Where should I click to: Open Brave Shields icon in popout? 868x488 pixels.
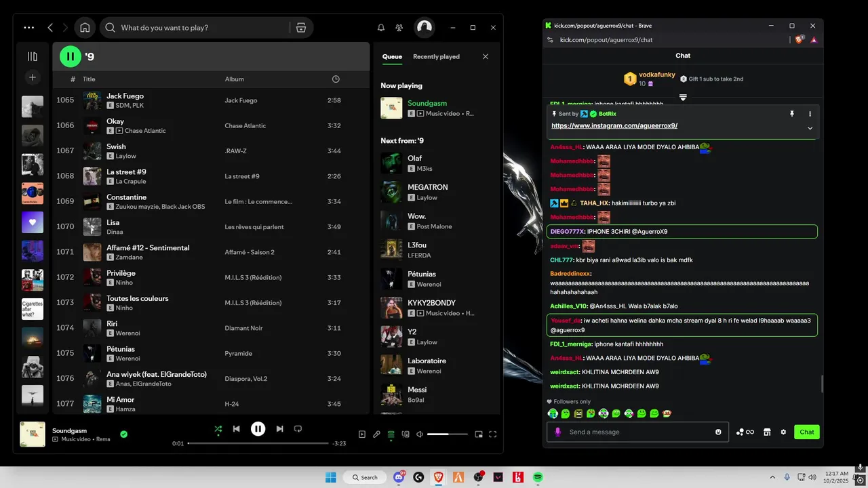coord(800,39)
